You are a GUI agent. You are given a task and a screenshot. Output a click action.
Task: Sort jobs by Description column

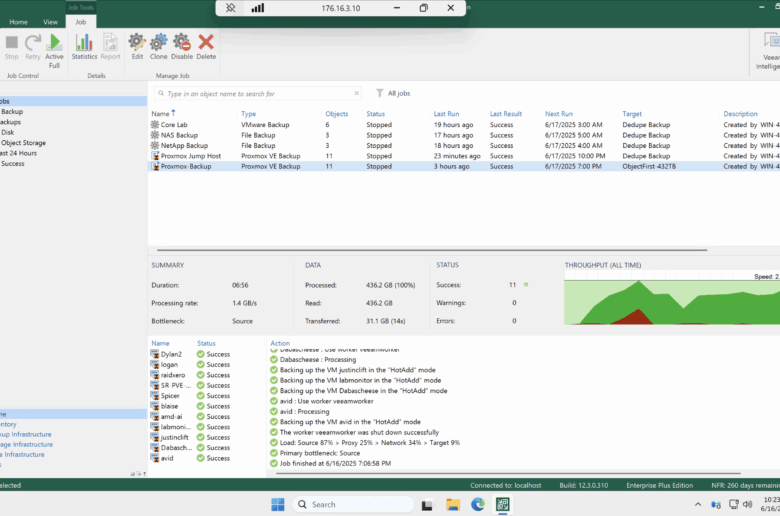click(x=740, y=114)
